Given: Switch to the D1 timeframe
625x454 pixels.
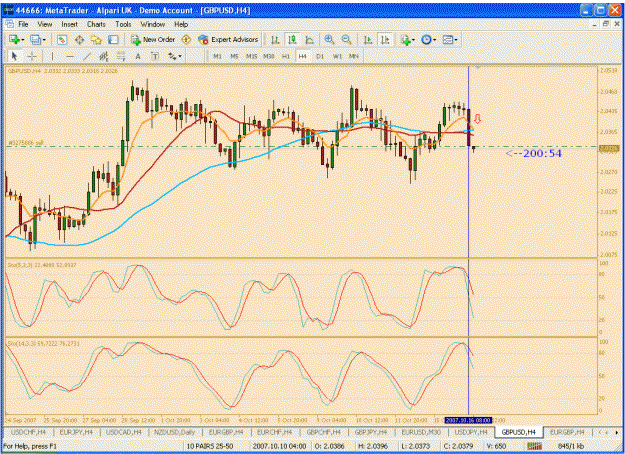Looking at the screenshot, I should tap(320, 56).
